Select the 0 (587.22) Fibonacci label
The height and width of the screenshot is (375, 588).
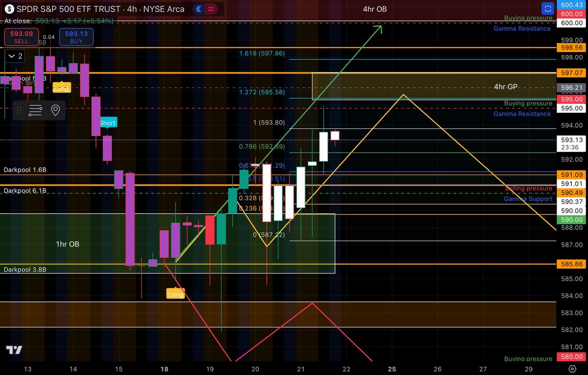coord(269,235)
